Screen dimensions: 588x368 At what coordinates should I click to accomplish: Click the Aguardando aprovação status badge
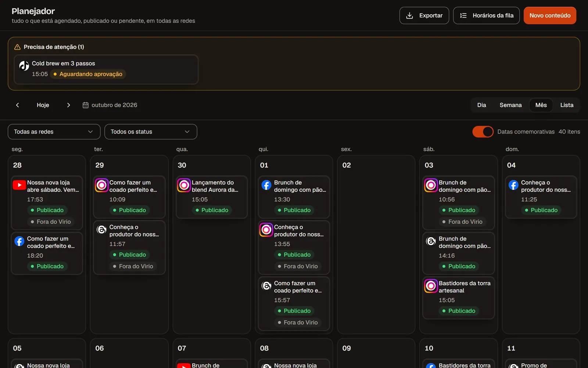88,74
